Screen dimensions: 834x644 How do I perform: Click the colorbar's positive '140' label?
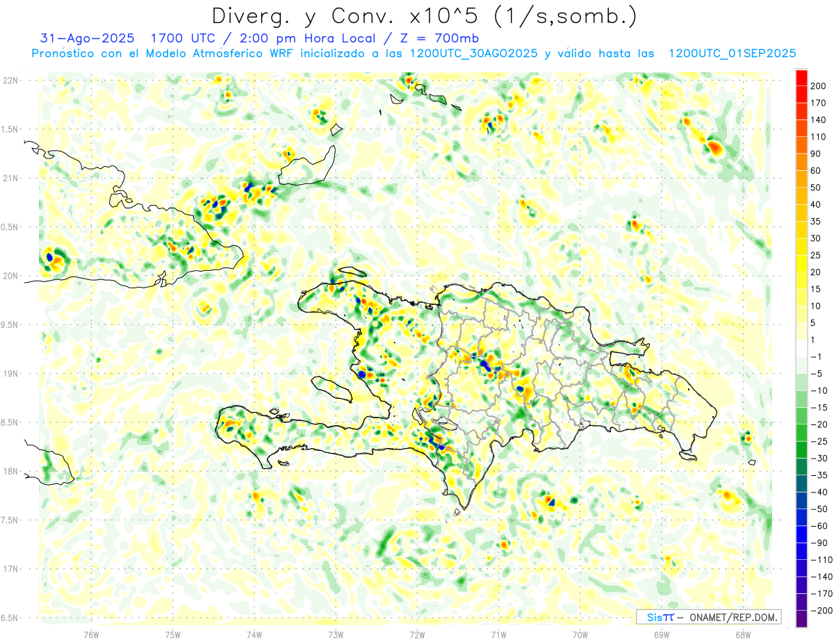coord(820,120)
